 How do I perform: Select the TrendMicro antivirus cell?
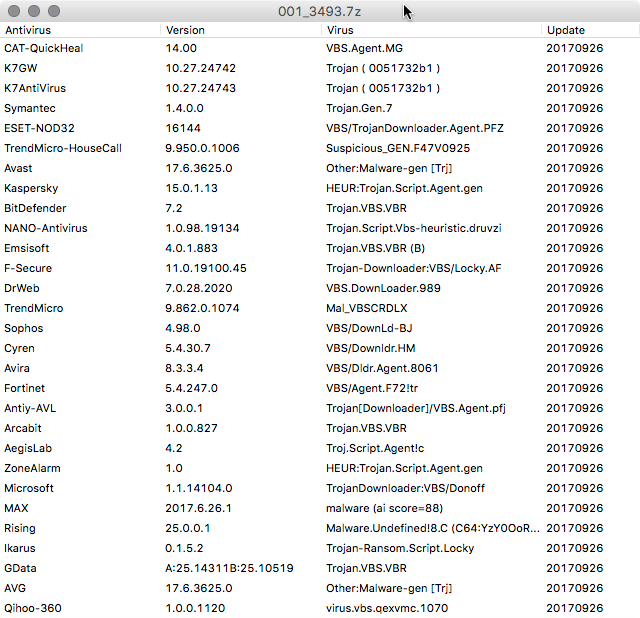pyautogui.click(x=34, y=308)
